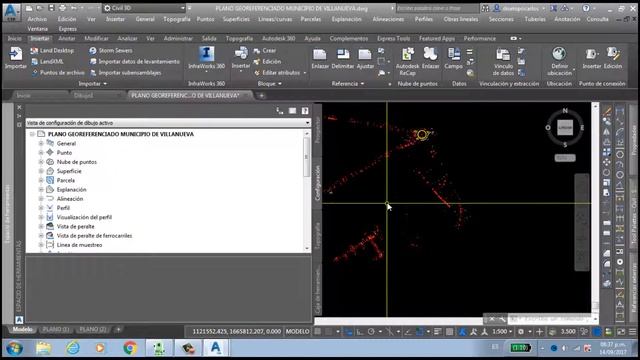Switch to the PLANO (1) layout tab
Image resolution: width=640 pixels, height=360 pixels.
(56, 329)
